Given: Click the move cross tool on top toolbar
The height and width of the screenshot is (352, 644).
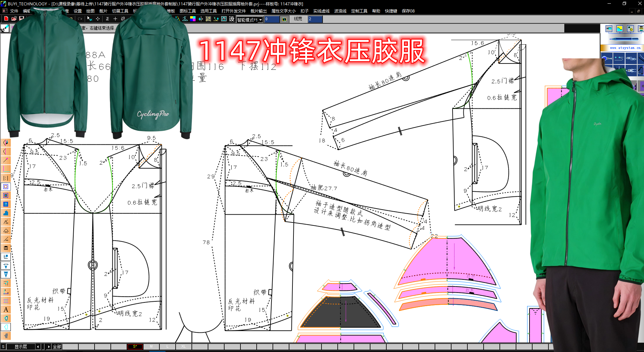Looking at the screenshot, I should [97, 19].
